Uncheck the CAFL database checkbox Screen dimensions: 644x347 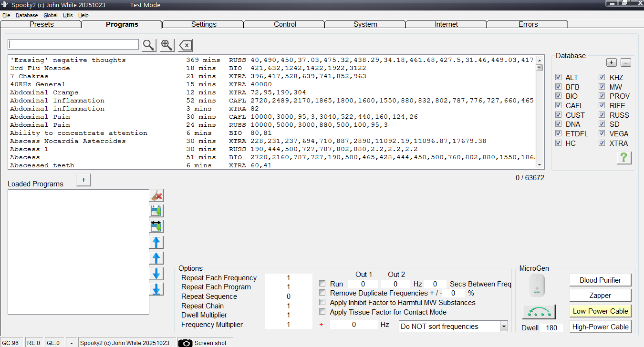click(559, 105)
